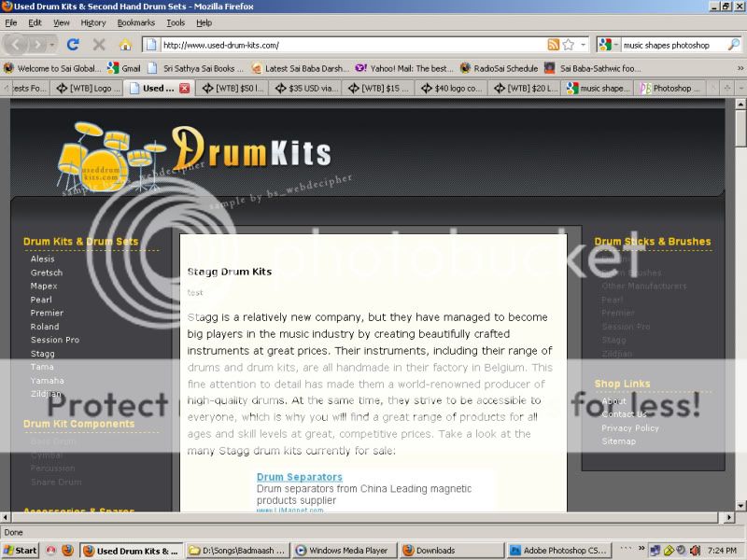747x560 pixels.
Task: Launch Firefox from the quick launch icon
Action: 67,551
